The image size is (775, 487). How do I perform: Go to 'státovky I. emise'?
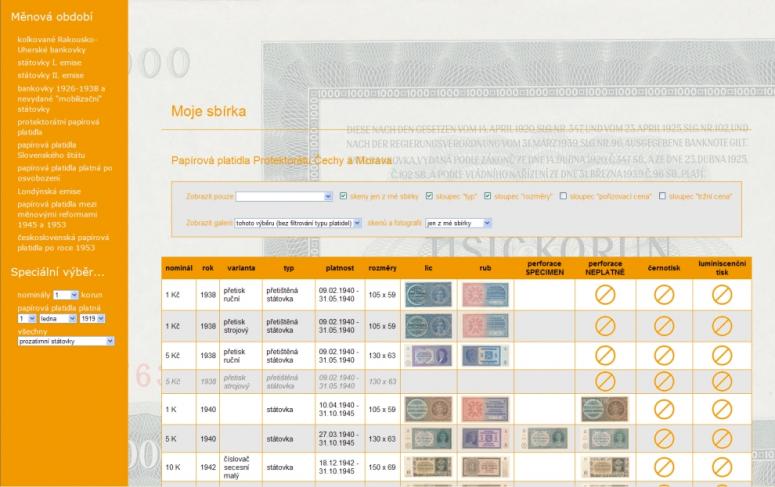tap(49, 63)
